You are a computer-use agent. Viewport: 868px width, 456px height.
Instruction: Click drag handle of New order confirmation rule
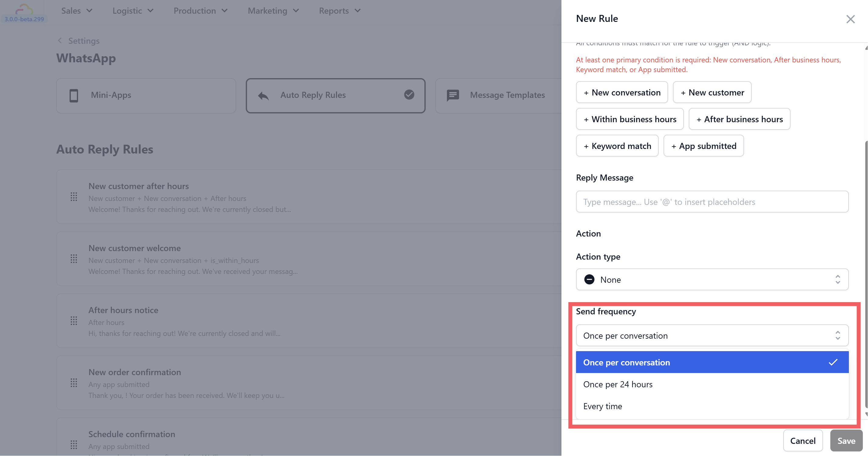pos(74,383)
